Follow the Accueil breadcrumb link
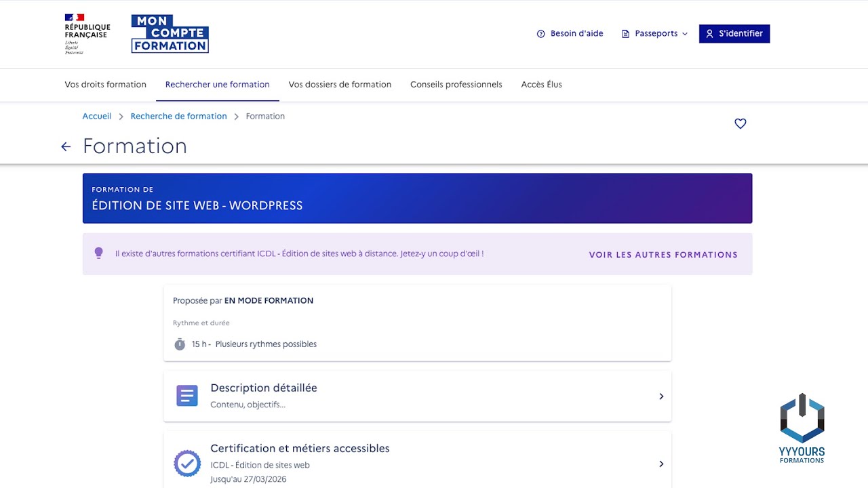This screenshot has width=868, height=488. (97, 116)
